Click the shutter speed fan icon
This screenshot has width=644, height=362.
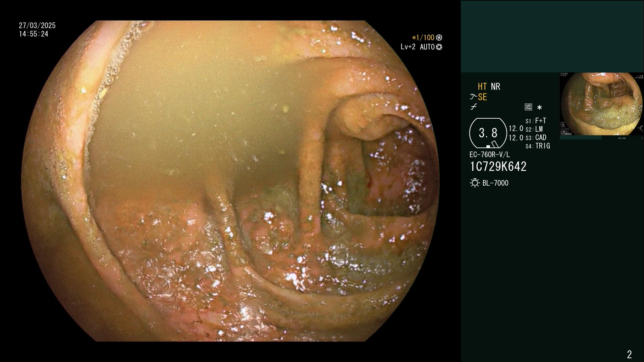[439, 38]
